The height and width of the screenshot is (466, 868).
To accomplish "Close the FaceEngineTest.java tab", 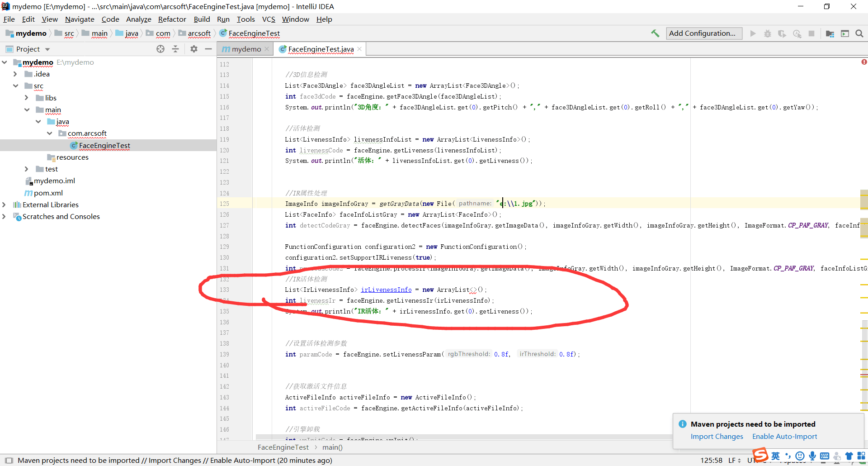I will point(359,49).
